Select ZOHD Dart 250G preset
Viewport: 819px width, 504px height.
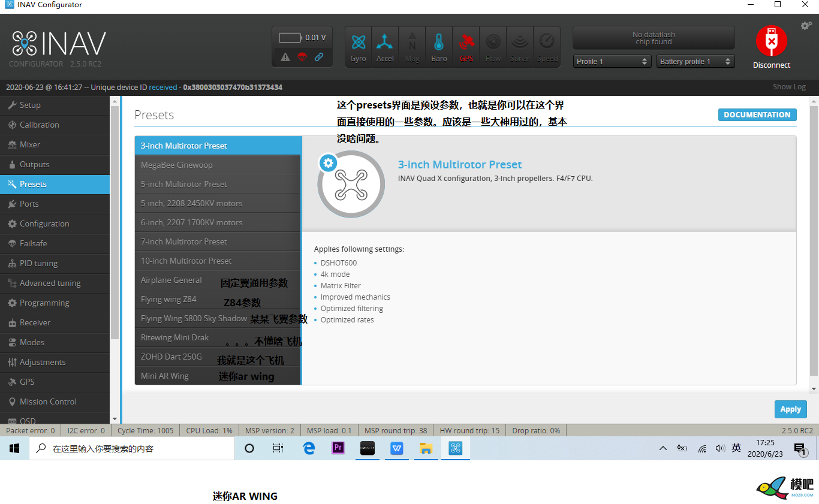(x=218, y=357)
